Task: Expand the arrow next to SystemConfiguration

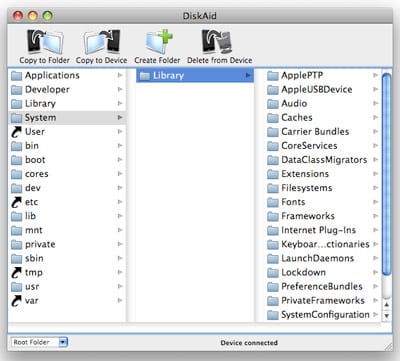Action: coord(376,315)
